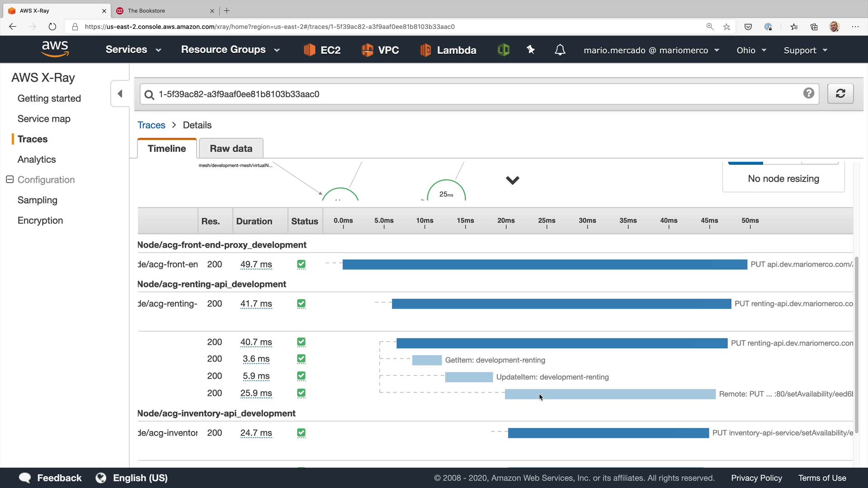The width and height of the screenshot is (868, 488).
Task: Click the Traces breadcrumb link
Action: coord(151,125)
